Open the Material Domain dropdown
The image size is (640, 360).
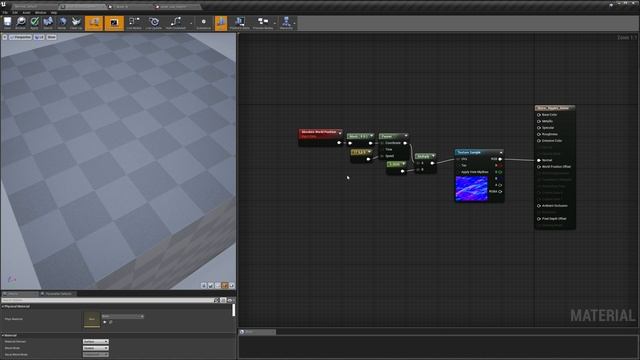(x=96, y=341)
